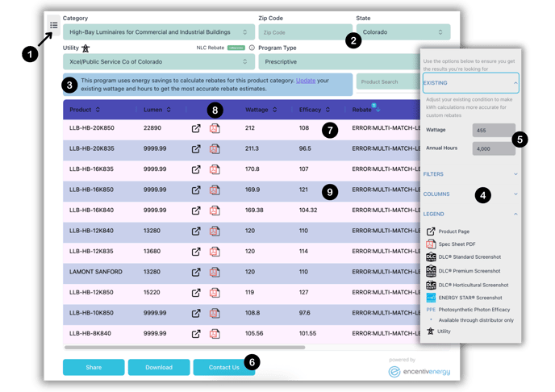Screen dimensions: 555x392
Task: Open product page for LLB-HB-20K850
Action: point(196,128)
